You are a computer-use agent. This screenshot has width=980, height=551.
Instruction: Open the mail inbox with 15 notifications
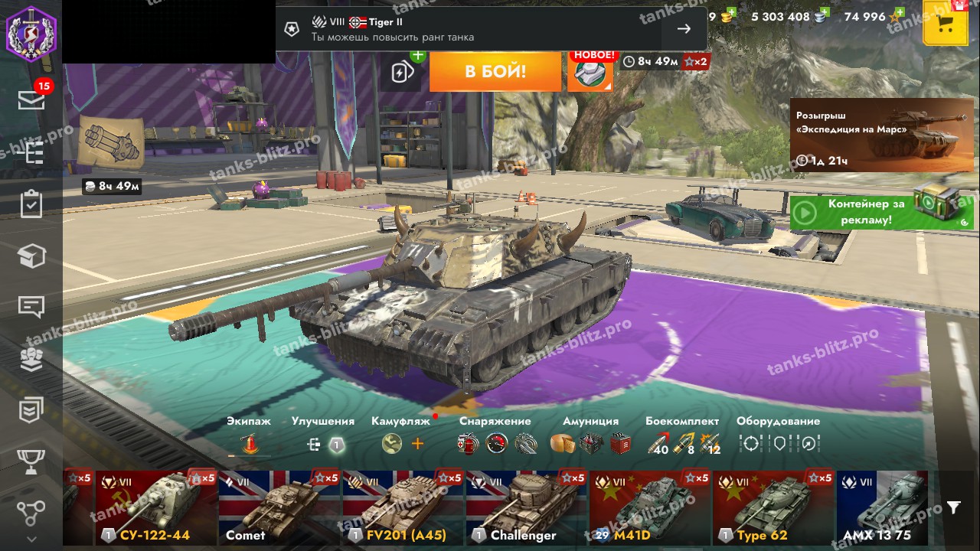31,100
